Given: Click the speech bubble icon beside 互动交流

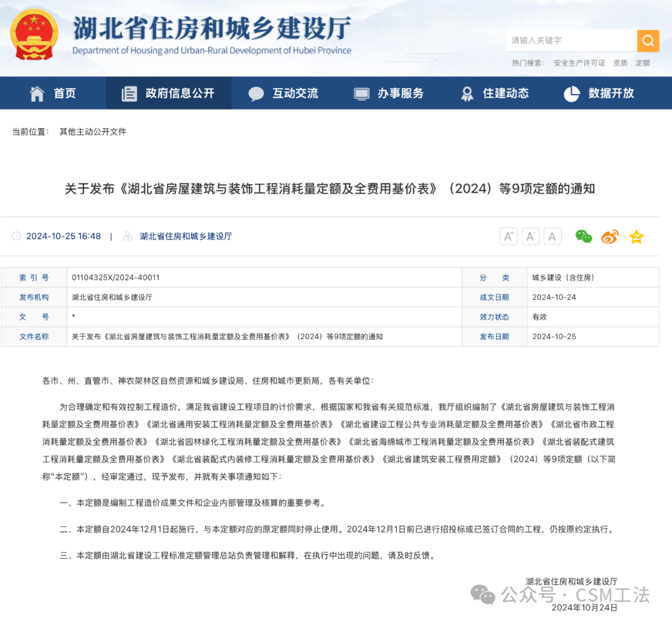Looking at the screenshot, I should [x=256, y=93].
